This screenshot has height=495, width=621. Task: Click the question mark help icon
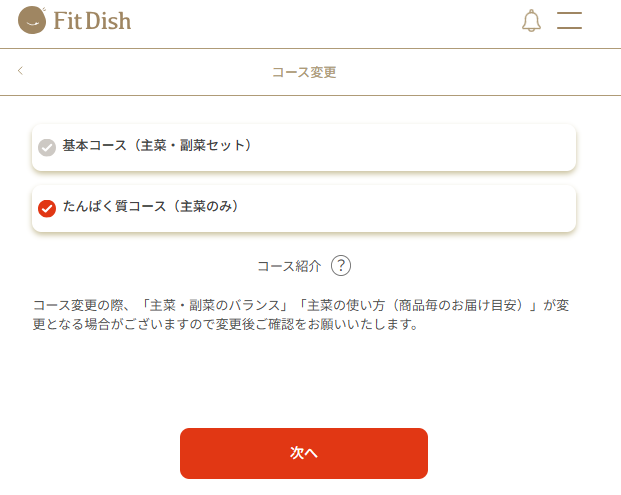point(341,265)
